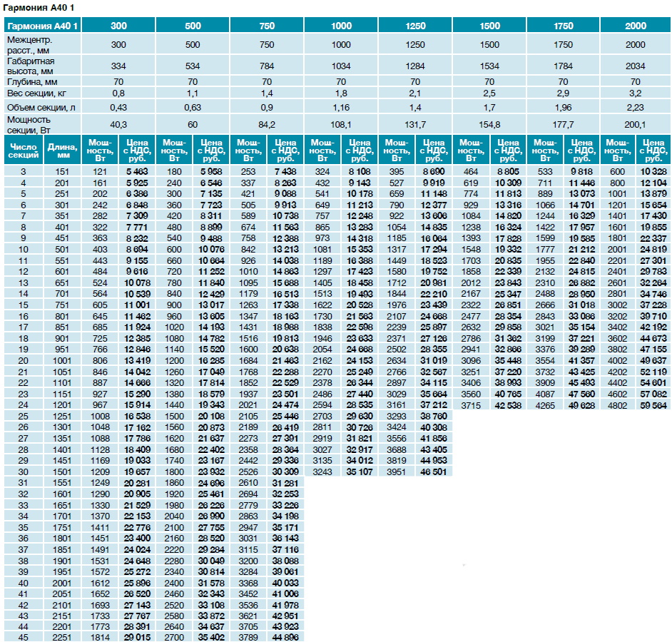The height and width of the screenshot is (642, 672).
Task: Click overall height value "784"
Action: [267, 66]
